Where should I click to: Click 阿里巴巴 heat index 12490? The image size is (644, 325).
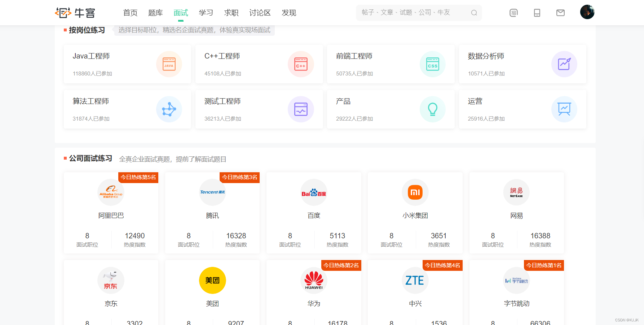[134, 236]
